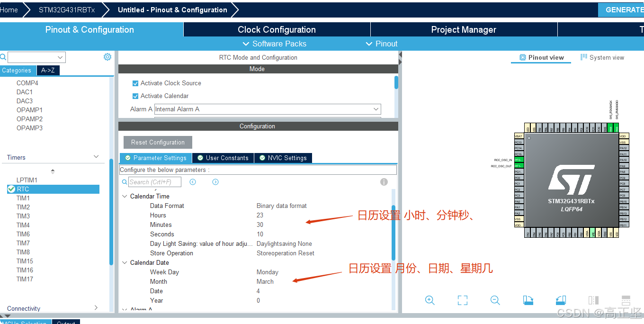This screenshot has height=324, width=644.
Task: Switch the peripheral list to A->Z
Action: [x=48, y=70]
